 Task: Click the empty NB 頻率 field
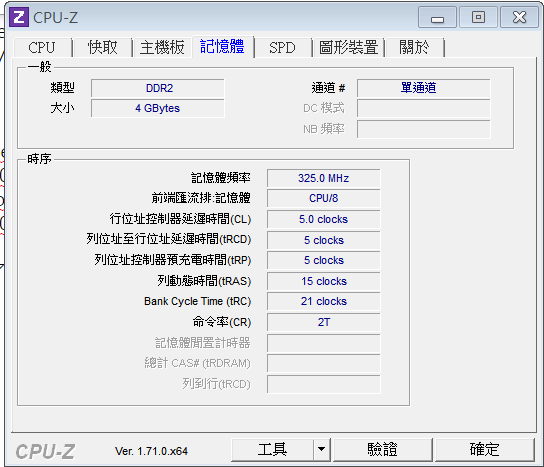click(424, 129)
